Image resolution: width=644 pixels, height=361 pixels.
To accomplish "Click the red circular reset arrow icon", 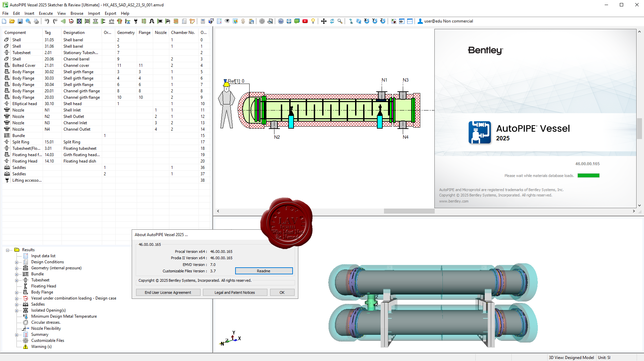I will [71, 21].
